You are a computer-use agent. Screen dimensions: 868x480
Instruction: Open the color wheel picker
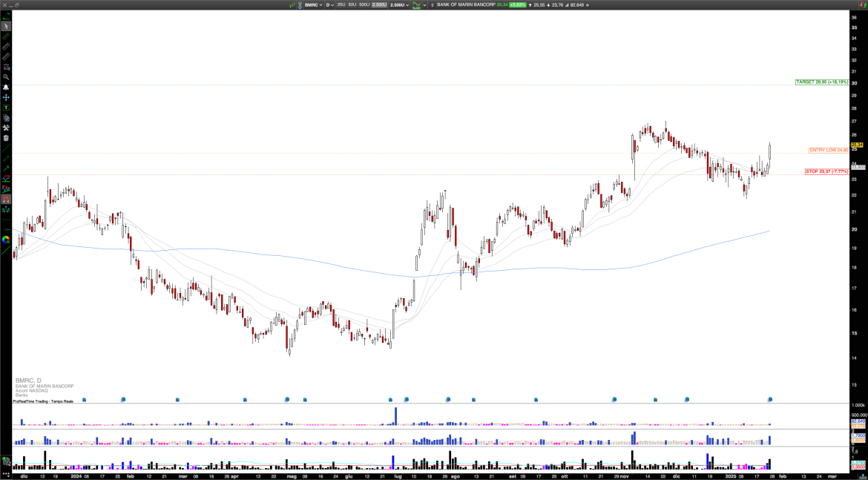pyautogui.click(x=7, y=240)
